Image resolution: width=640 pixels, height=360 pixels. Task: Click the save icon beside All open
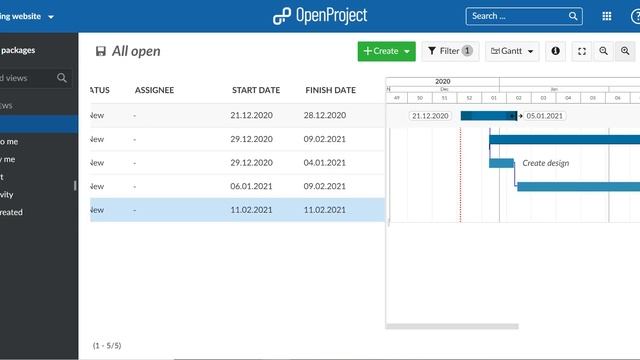(x=100, y=51)
